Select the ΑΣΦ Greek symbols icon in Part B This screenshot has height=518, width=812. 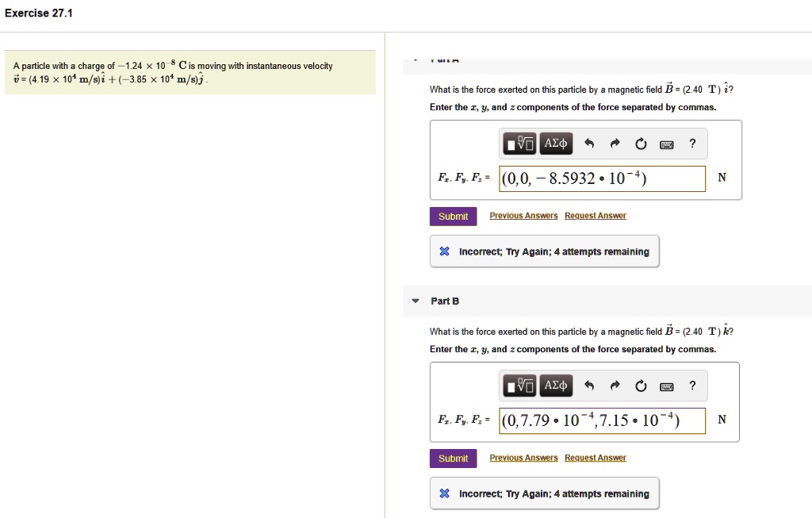click(x=556, y=386)
